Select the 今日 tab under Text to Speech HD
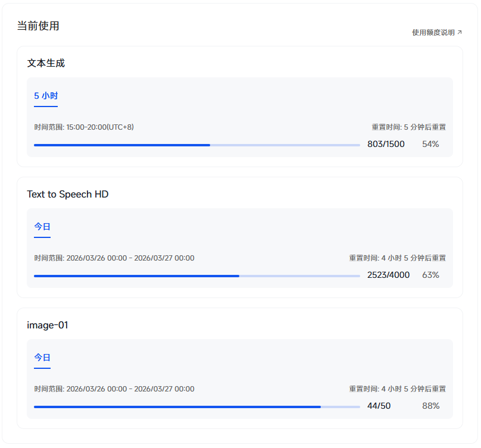481x448 pixels. (x=42, y=227)
